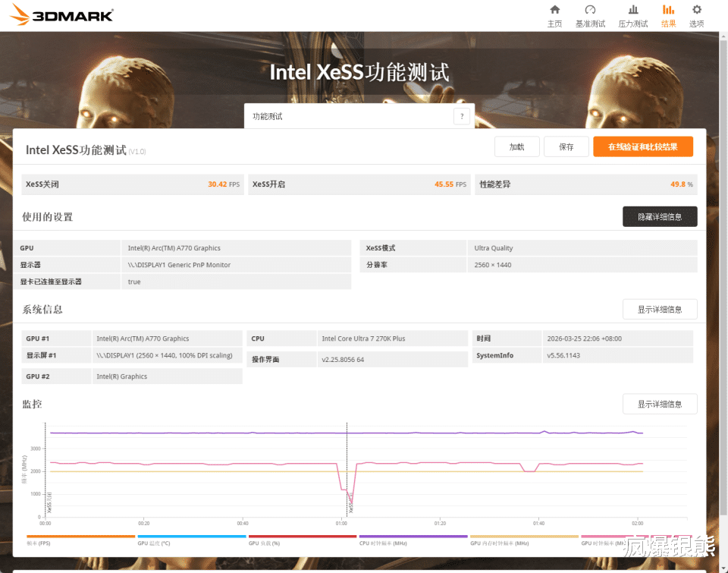Click the 功能测试 tab label
The image size is (728, 573).
[x=268, y=116]
